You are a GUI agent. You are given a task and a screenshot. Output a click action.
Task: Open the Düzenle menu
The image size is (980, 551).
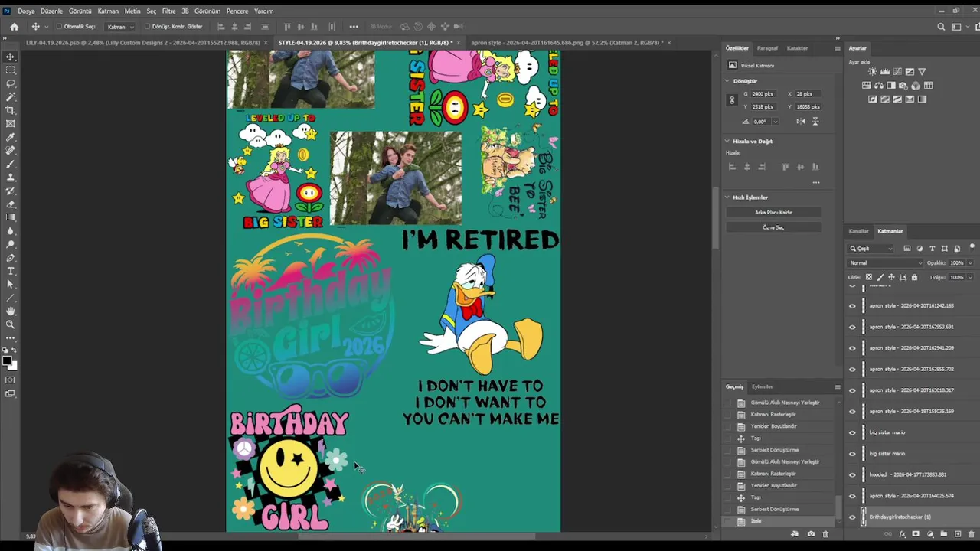[51, 11]
